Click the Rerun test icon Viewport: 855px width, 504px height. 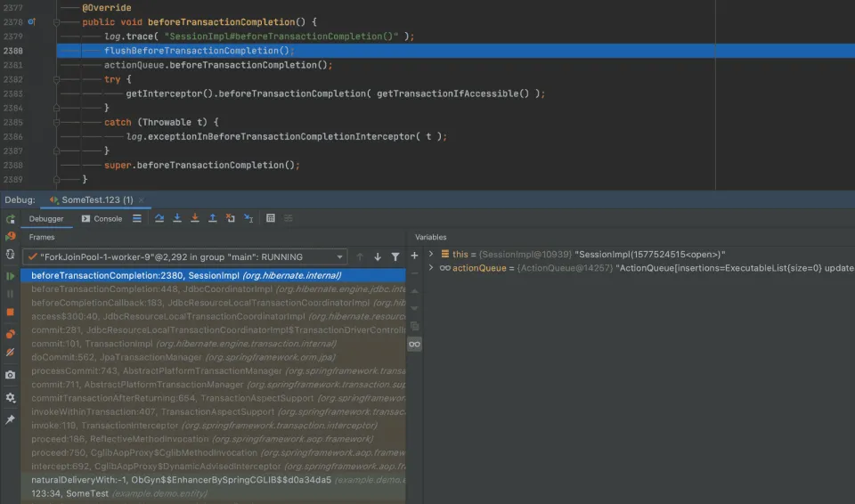[11, 219]
